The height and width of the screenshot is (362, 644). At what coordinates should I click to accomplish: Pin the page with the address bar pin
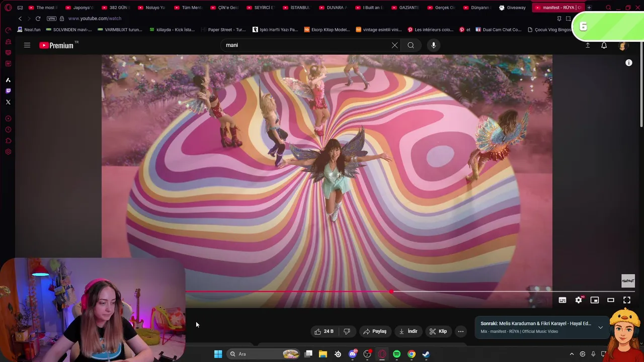[x=559, y=19]
